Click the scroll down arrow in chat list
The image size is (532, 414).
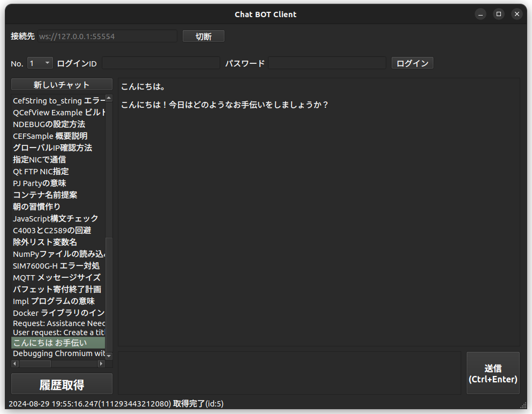pyautogui.click(x=109, y=355)
